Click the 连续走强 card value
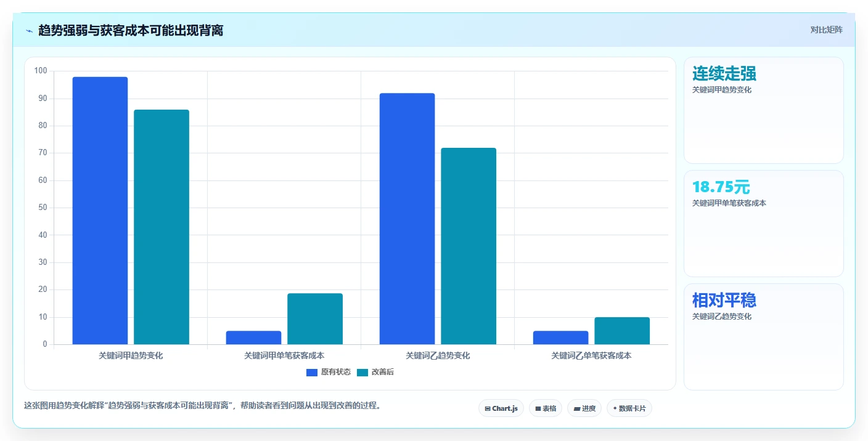Screen dimensions: 868x441 pyautogui.click(x=724, y=74)
